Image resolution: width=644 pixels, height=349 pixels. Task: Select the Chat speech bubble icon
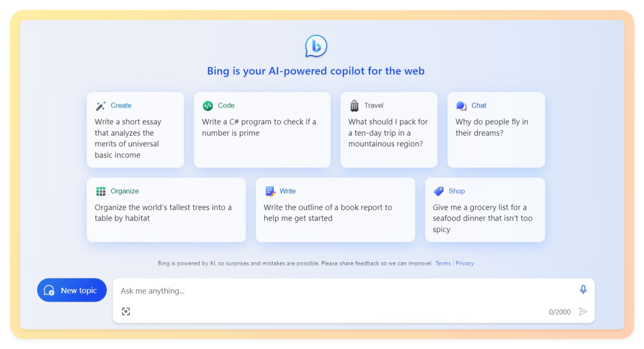click(x=462, y=106)
